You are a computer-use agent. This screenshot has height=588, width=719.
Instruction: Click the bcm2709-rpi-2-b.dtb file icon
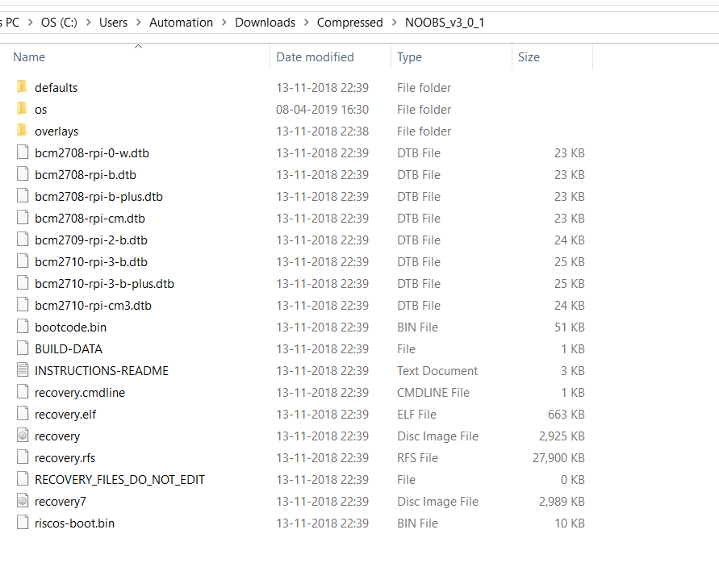[x=23, y=240]
